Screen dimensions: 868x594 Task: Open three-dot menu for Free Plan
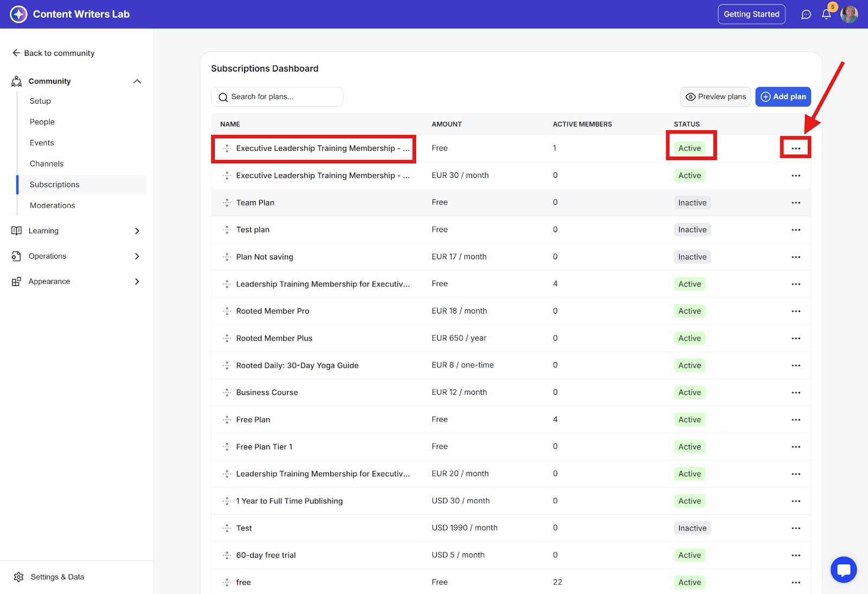click(795, 420)
